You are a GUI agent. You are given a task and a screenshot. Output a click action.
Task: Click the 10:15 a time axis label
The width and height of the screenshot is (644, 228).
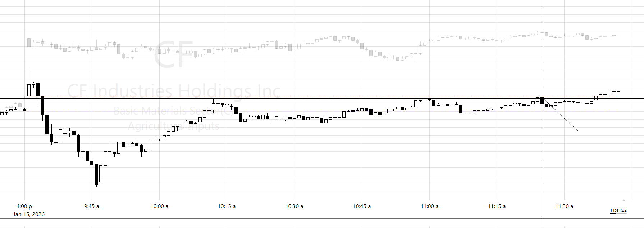point(227,206)
